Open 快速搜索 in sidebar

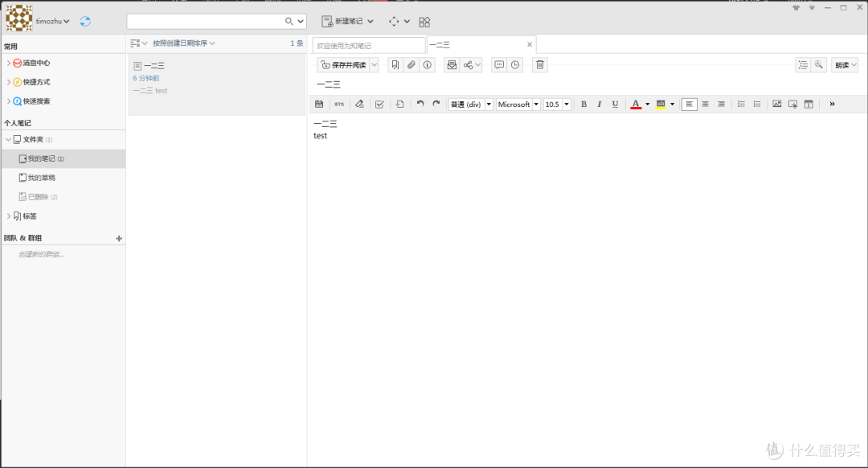36,101
